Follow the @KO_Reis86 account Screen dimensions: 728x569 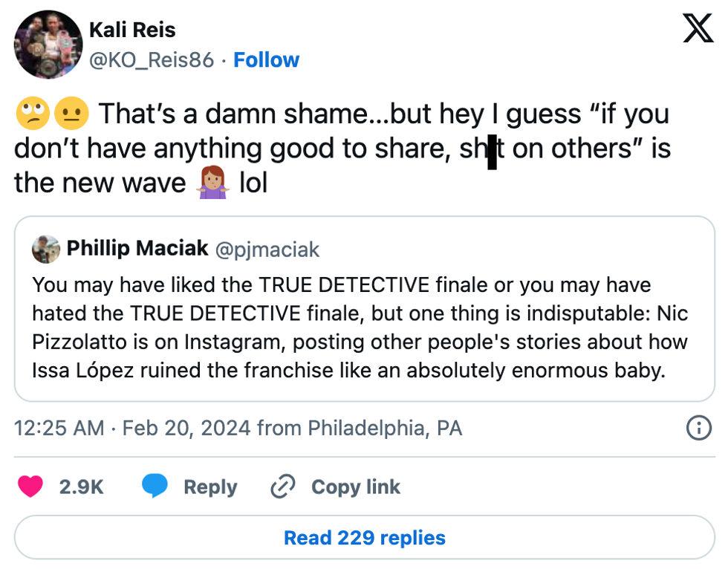coord(266,60)
